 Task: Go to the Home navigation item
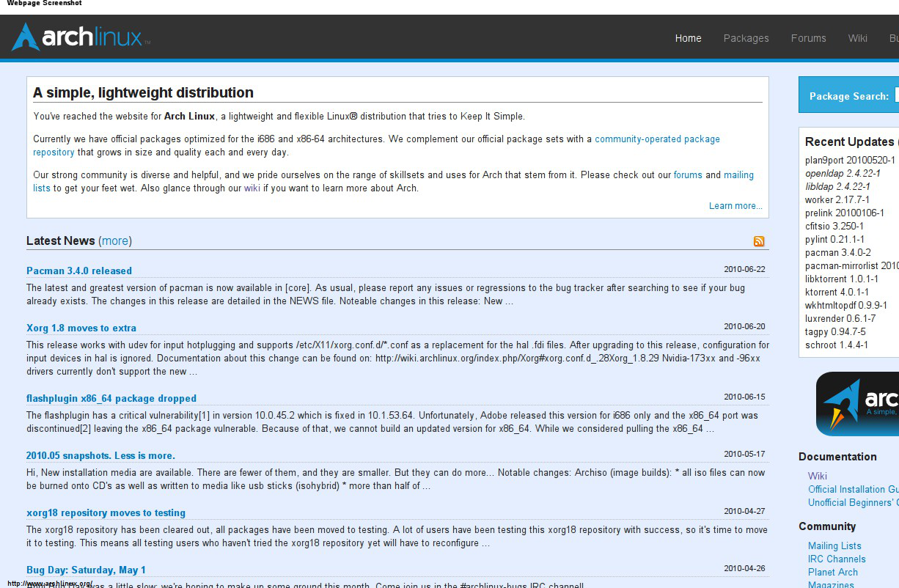[x=689, y=38]
